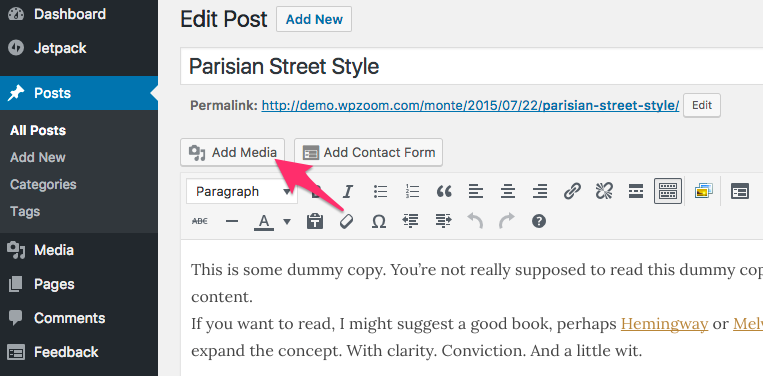
Task: Click the Pages sidebar icon
Action: pos(16,284)
